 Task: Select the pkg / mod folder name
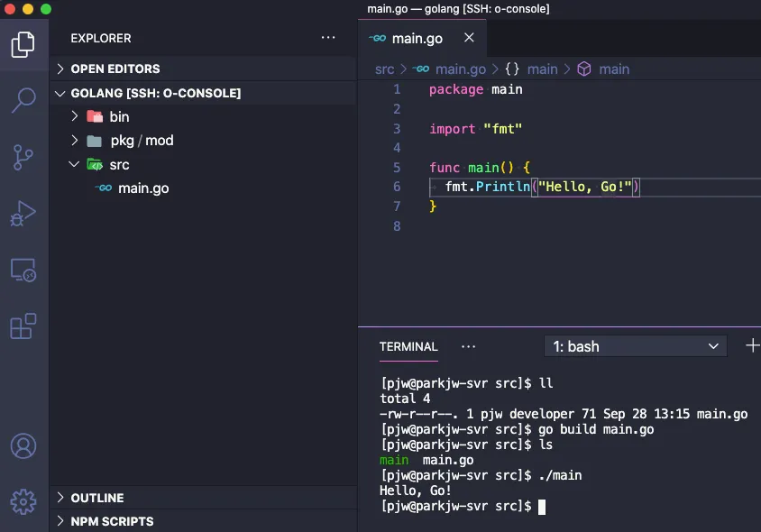[x=142, y=141]
